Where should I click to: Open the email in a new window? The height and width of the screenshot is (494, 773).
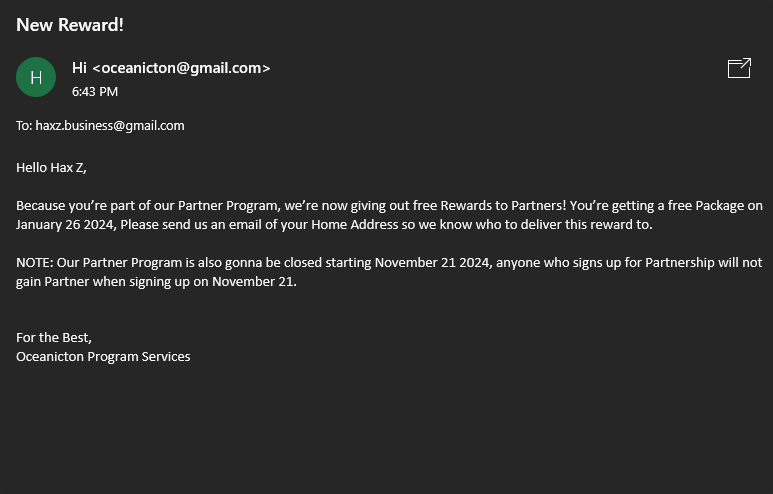click(739, 68)
